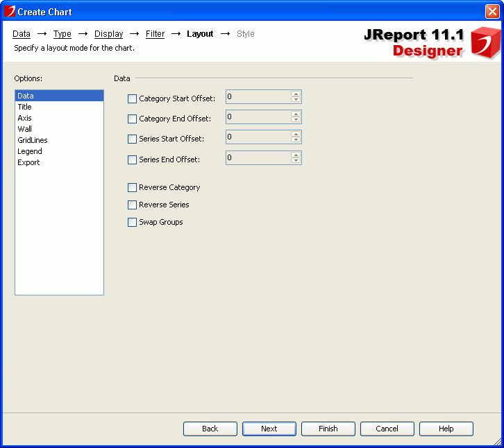Image resolution: width=504 pixels, height=448 pixels.
Task: Click the JReport Designer logo icon
Action: [485, 43]
